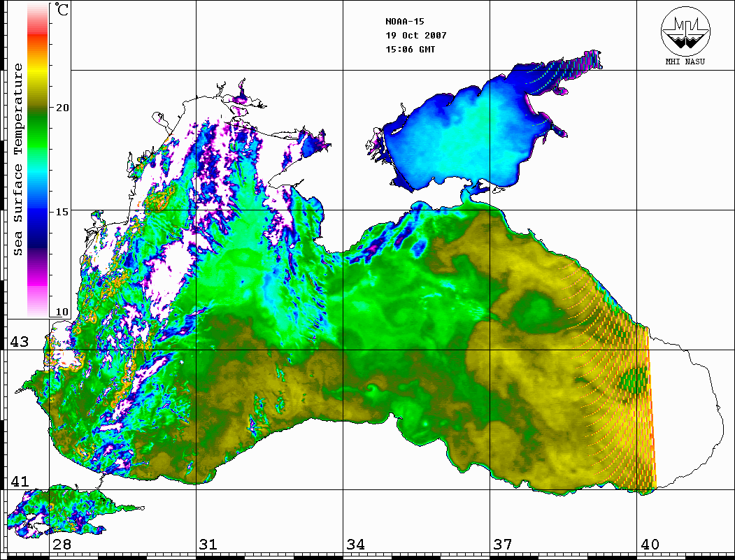Click the longitude 37 axis label
Viewport: 735px width, 560px height.
tap(502, 545)
